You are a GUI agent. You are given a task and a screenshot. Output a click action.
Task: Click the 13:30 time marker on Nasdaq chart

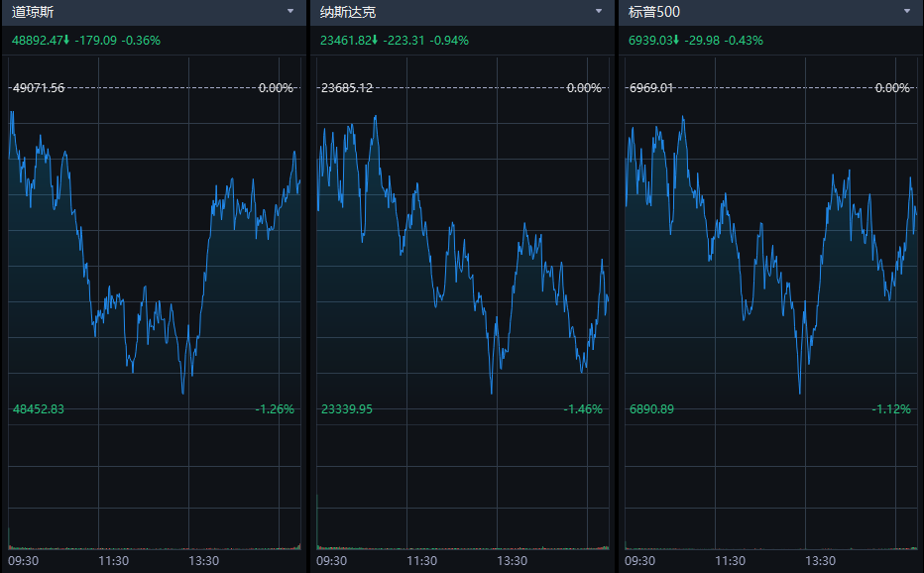512,561
